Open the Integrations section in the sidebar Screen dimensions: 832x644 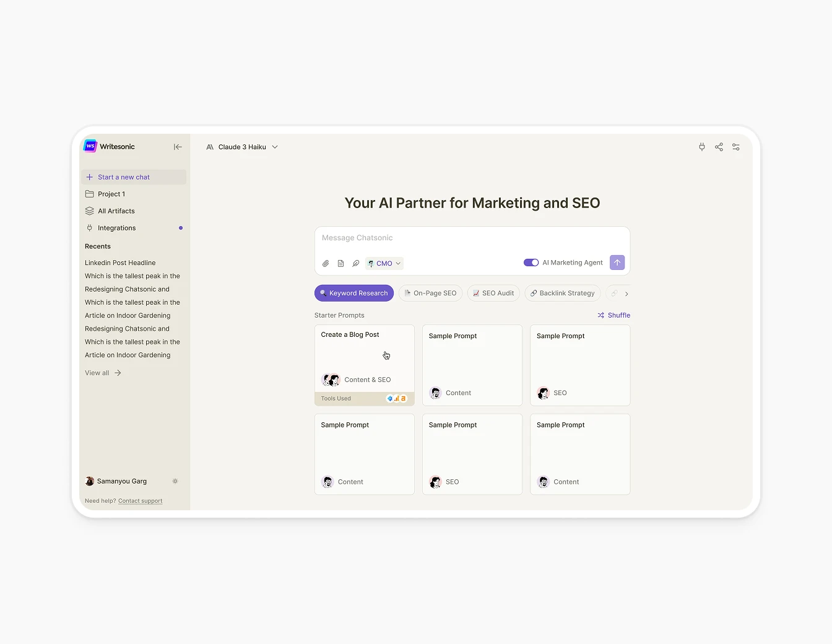[117, 228]
